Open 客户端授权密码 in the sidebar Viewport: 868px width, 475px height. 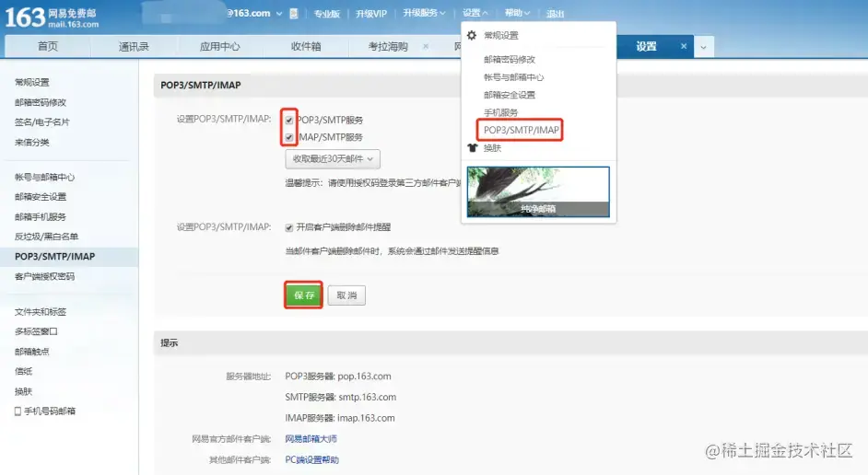coord(45,276)
